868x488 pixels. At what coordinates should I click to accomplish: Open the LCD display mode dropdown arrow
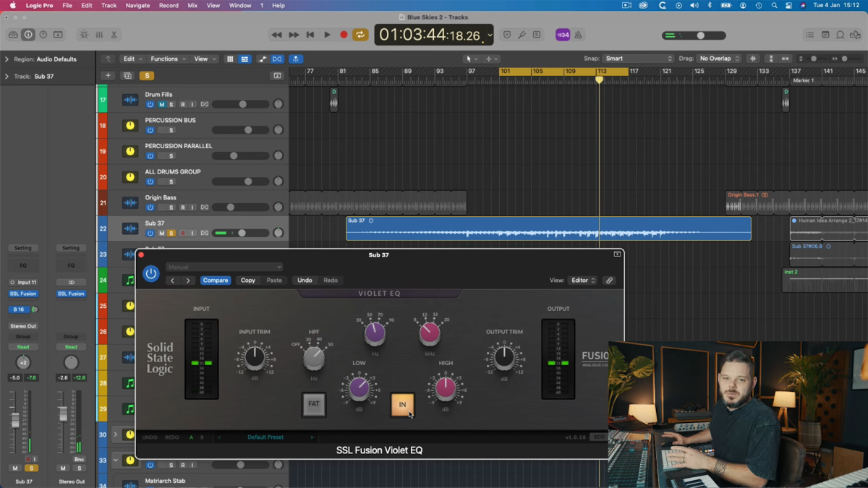pyautogui.click(x=490, y=35)
